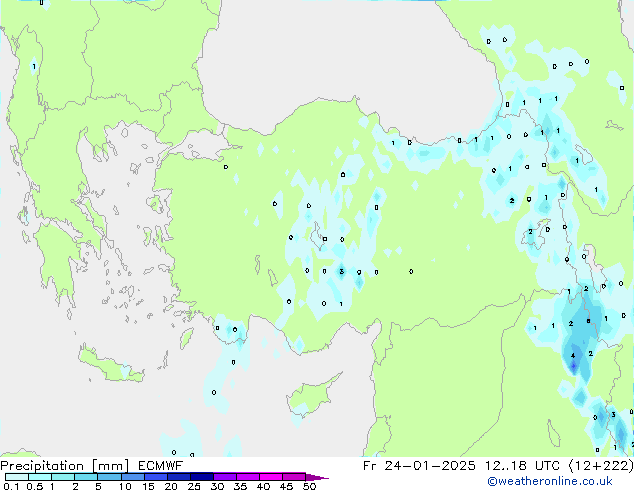Click the 1–2 mm legend color swatch
This screenshot has height=490, width=634.
[63, 477]
